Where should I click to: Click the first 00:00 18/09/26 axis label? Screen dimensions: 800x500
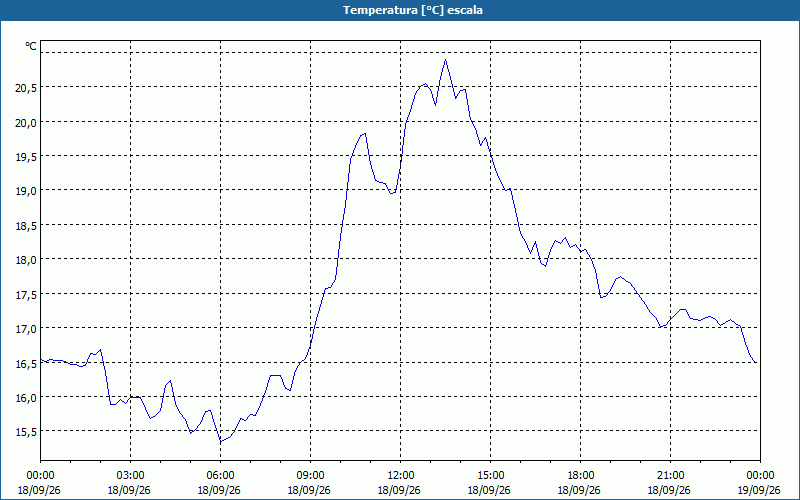pyautogui.click(x=39, y=483)
